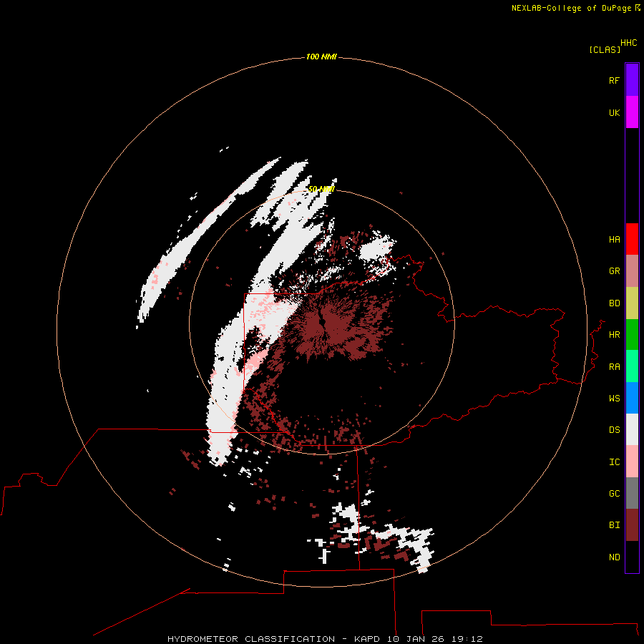Click the RF legend label

pos(614,80)
